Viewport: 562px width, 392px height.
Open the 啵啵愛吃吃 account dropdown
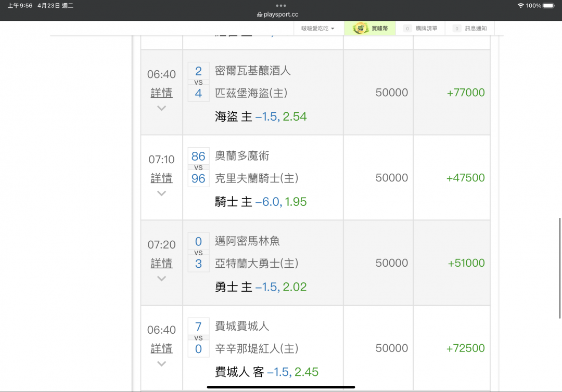point(317,28)
